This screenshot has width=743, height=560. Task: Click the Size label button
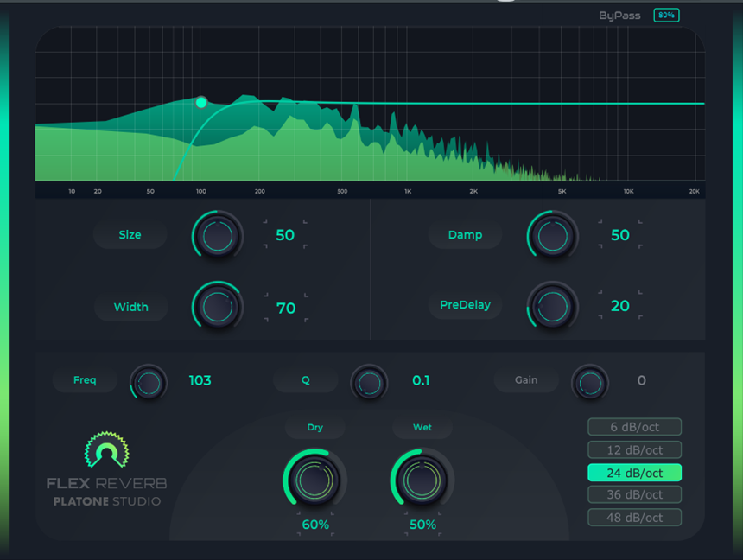[x=130, y=235]
